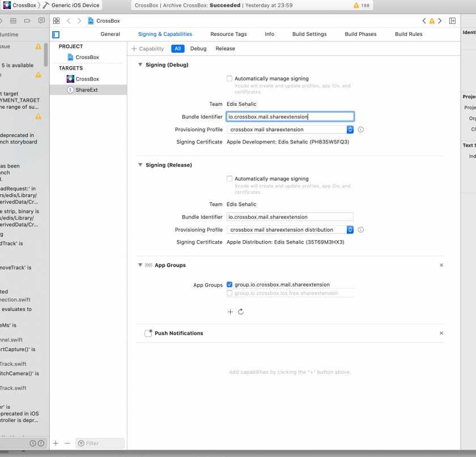Go back in editor history
Screen dimensions: 476x457
69,20
